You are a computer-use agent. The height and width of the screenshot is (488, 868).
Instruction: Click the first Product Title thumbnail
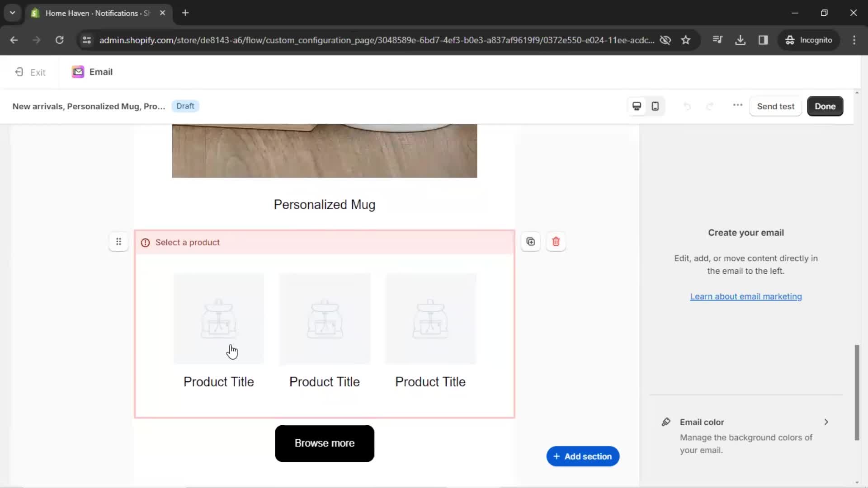tap(218, 319)
